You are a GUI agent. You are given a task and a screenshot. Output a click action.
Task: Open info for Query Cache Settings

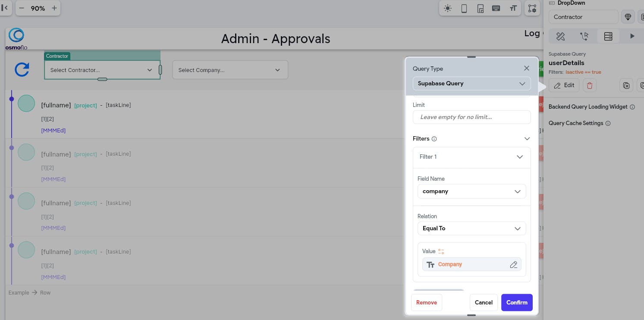click(608, 123)
